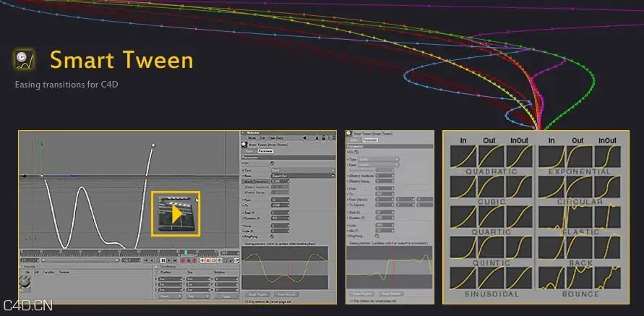Screen dimensions: 644x316
Task: Choose the Cubic InOut easing curve
Action: pos(519,187)
